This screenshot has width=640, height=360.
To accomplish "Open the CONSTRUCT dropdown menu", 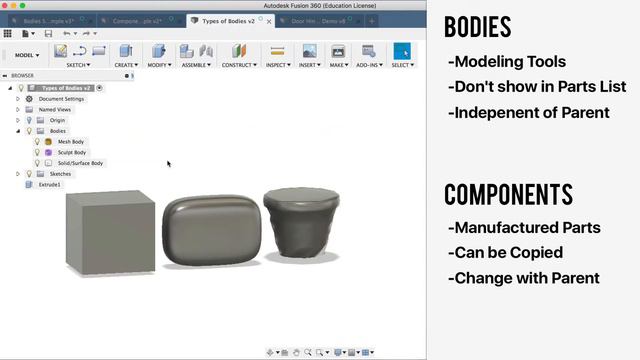I will point(239,65).
